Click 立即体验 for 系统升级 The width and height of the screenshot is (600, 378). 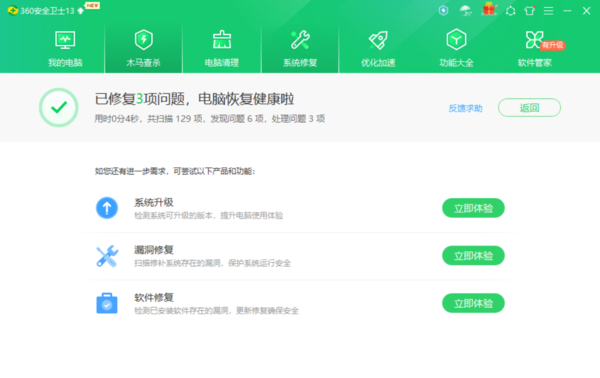pos(473,208)
